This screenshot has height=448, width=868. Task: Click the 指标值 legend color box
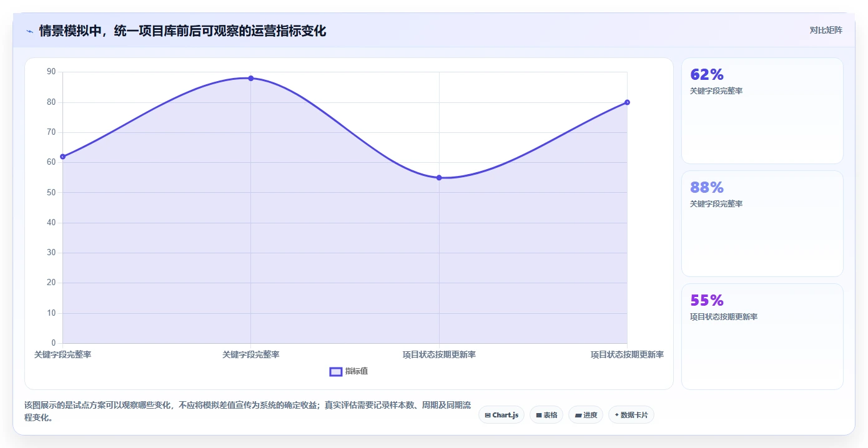[335, 371]
